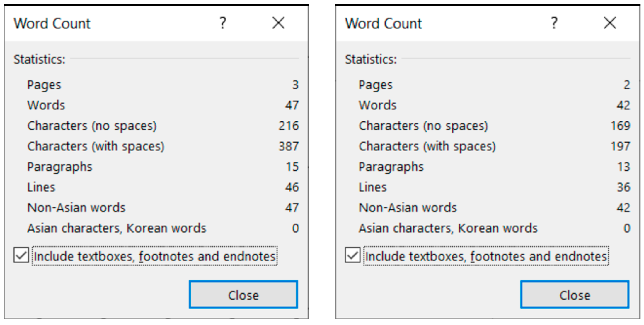The width and height of the screenshot is (644, 325).
Task: Click 'Include textboxes, footnotes' label in 47-word dialog
Action: pos(155,256)
